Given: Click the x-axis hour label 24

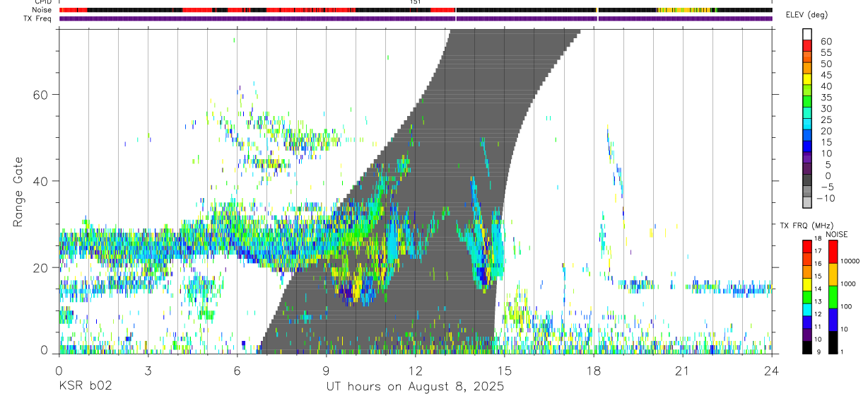Looking at the screenshot, I should (771, 371).
